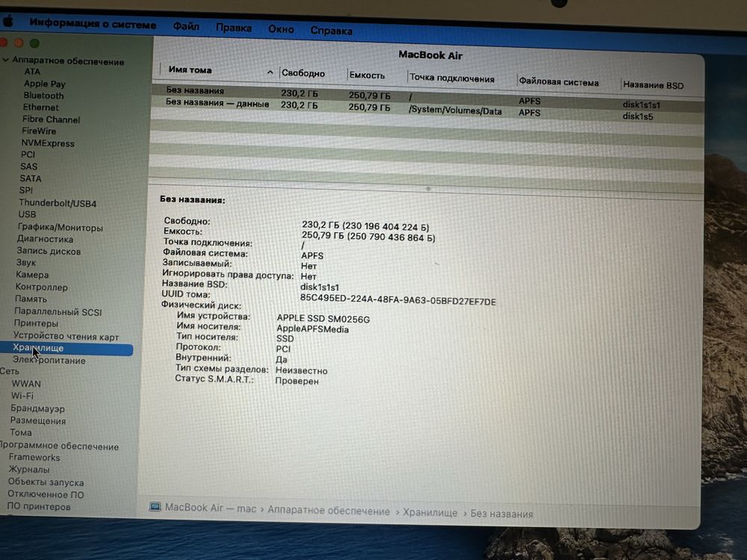Toggle sort arrow on Имя тома column
This screenshot has height=560, width=747.
coord(270,72)
